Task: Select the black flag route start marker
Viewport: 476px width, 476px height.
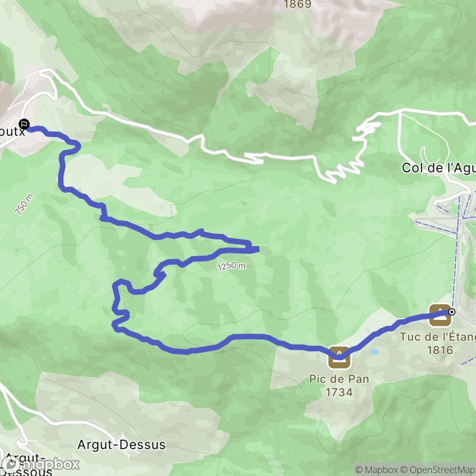Action: [x=24, y=124]
